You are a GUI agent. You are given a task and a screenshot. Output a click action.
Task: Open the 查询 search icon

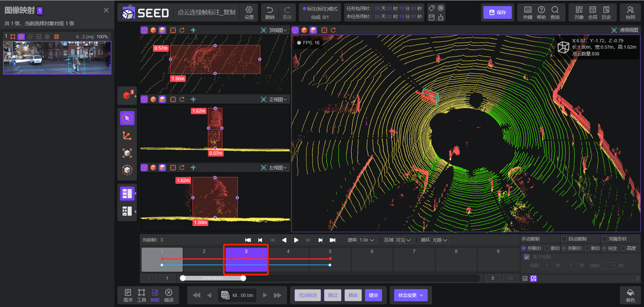(x=555, y=12)
